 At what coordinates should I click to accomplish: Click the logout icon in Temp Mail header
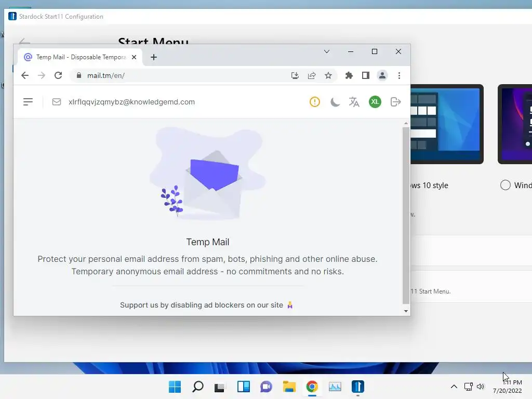(395, 102)
